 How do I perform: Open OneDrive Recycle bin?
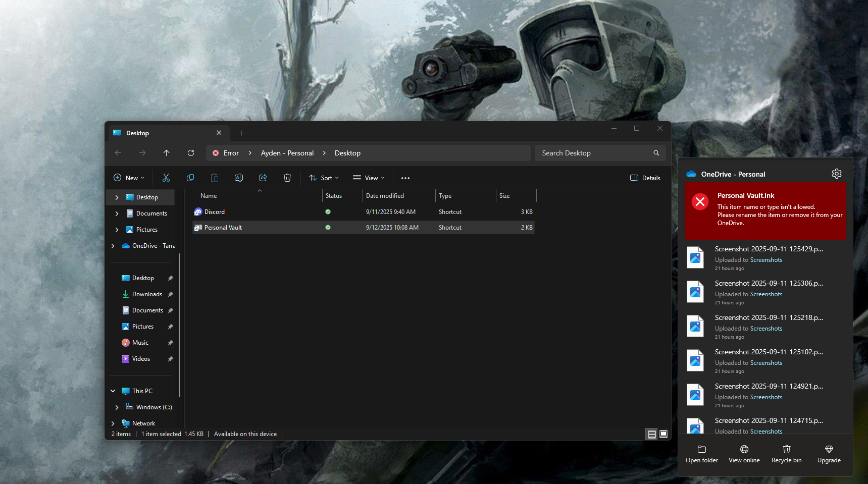point(787,454)
